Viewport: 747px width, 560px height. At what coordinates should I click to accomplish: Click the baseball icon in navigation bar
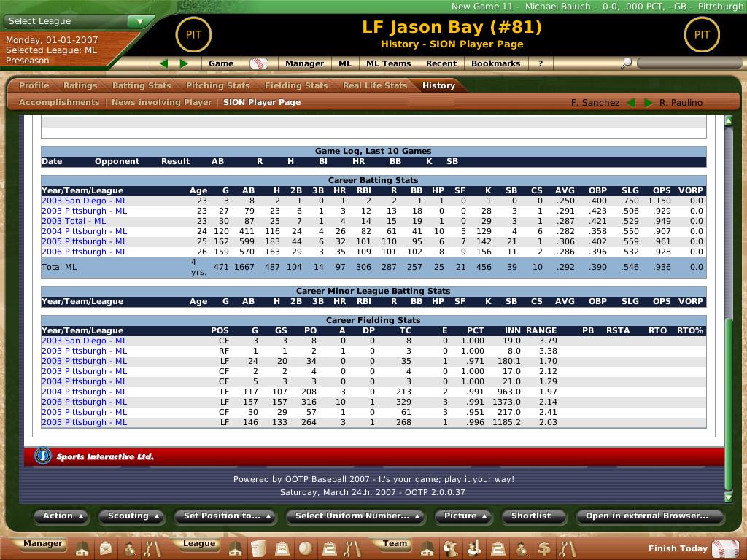coord(259,63)
